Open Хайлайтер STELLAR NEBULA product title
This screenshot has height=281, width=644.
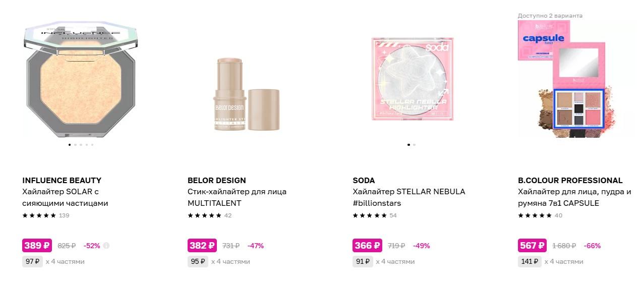[408, 197]
